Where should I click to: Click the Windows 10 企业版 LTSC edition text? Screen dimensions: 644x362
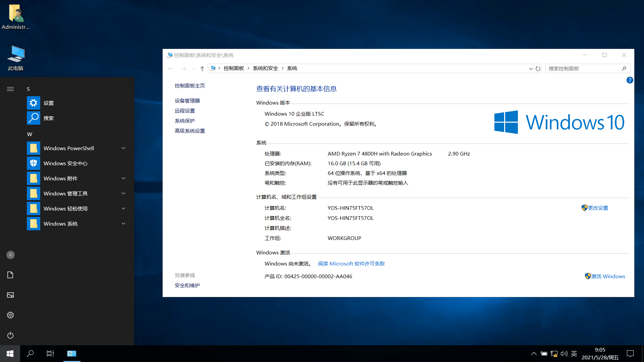pos(294,114)
